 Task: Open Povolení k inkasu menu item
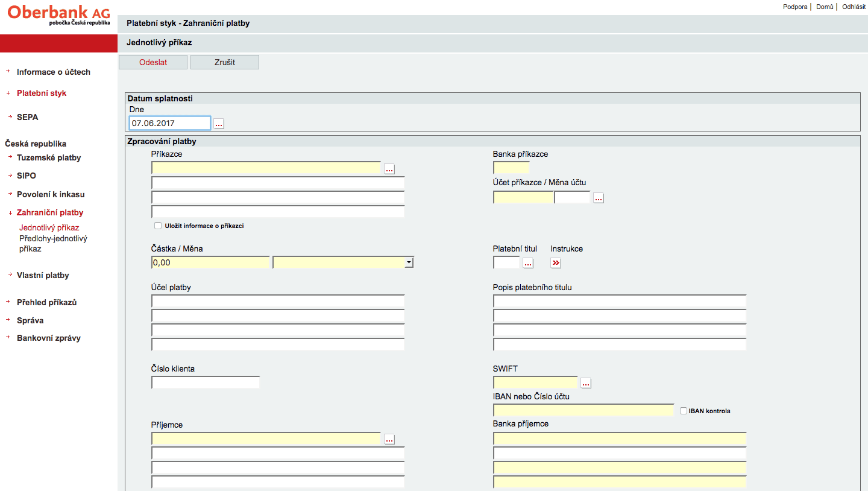click(51, 194)
